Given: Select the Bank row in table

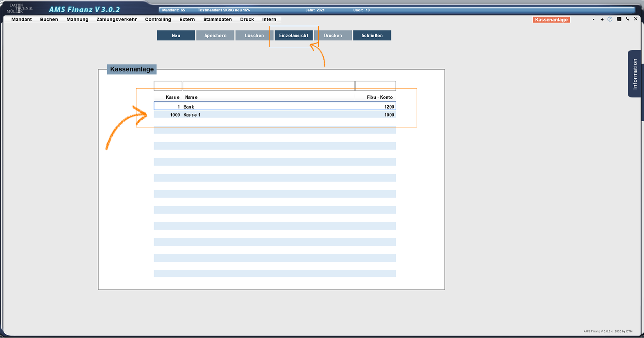Looking at the screenshot, I should 274,107.
